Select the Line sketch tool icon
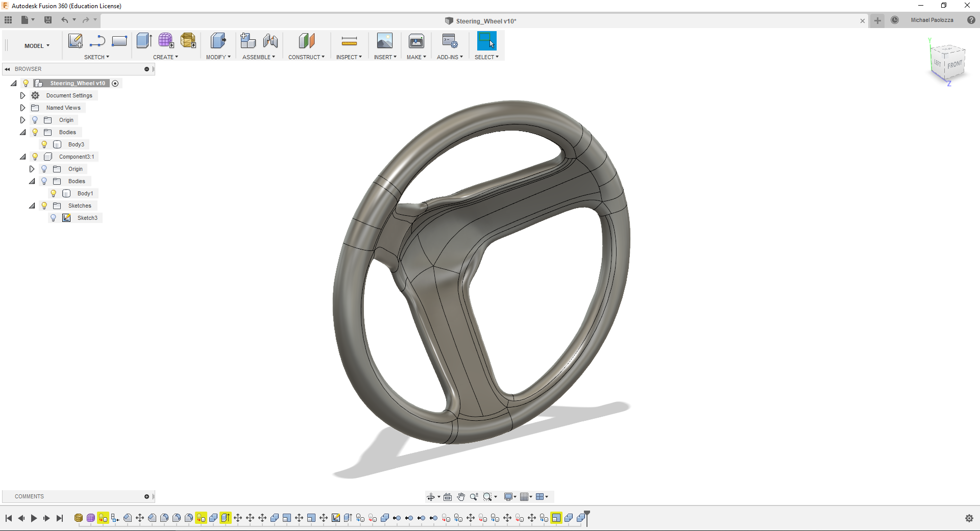Viewport: 980px width, 531px height. click(x=97, y=41)
